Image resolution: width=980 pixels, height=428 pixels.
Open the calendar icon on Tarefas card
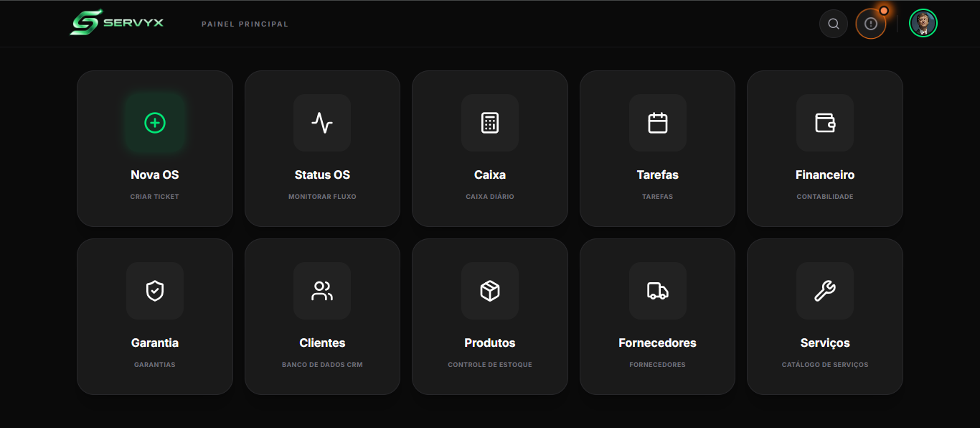point(658,123)
